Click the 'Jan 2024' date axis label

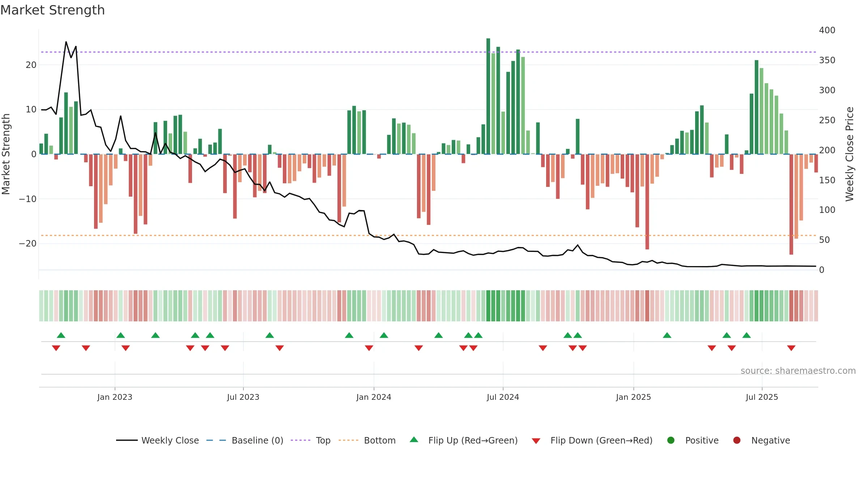tap(374, 397)
